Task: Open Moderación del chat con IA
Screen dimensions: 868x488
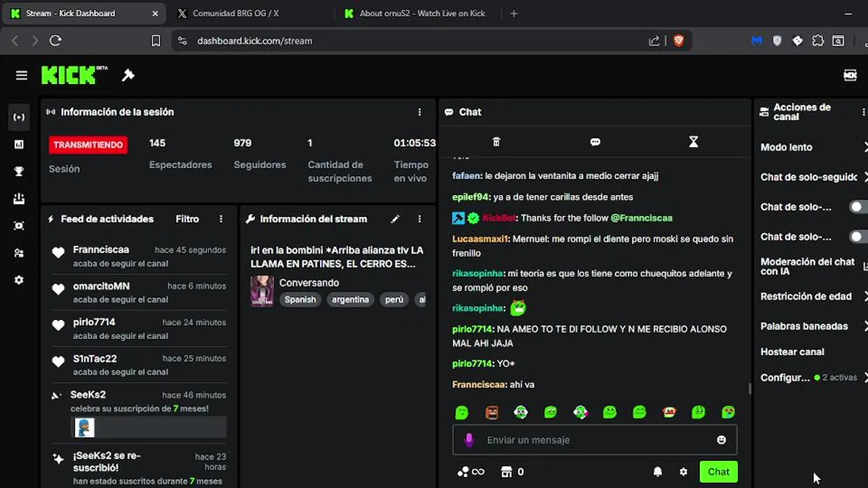Action: pos(813,266)
